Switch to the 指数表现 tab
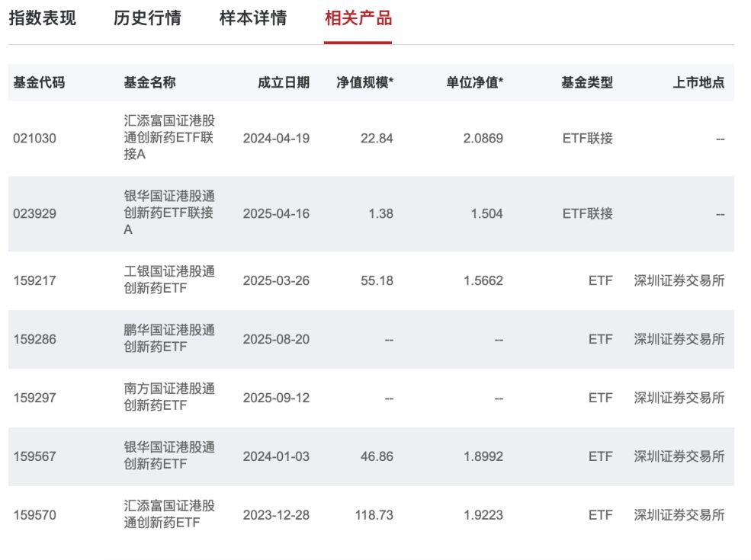The height and width of the screenshot is (560, 751). (x=42, y=18)
